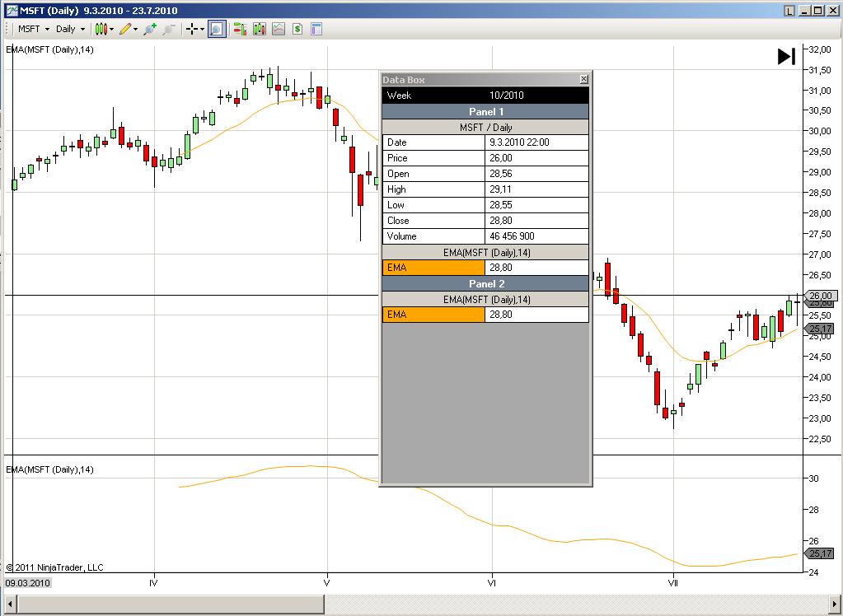The image size is (843, 616).
Task: Select the pencil drawing tools icon
Action: [125, 29]
